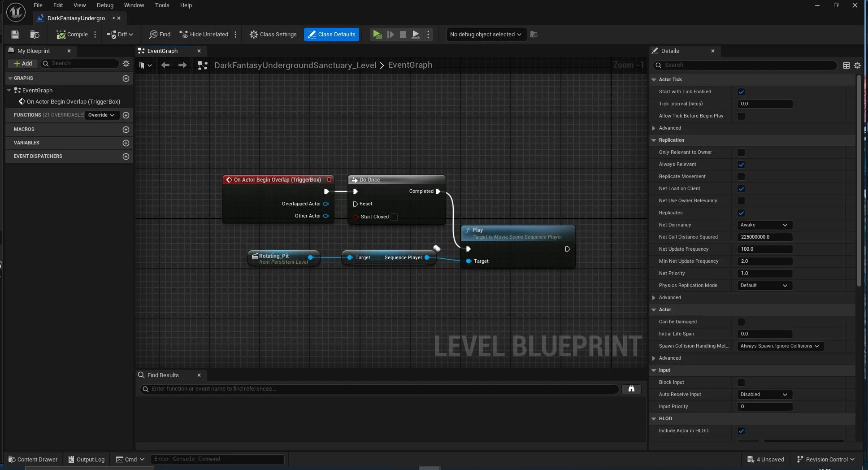The height and width of the screenshot is (470, 868).
Task: Open Find in the blueprint toolbar
Action: (160, 34)
